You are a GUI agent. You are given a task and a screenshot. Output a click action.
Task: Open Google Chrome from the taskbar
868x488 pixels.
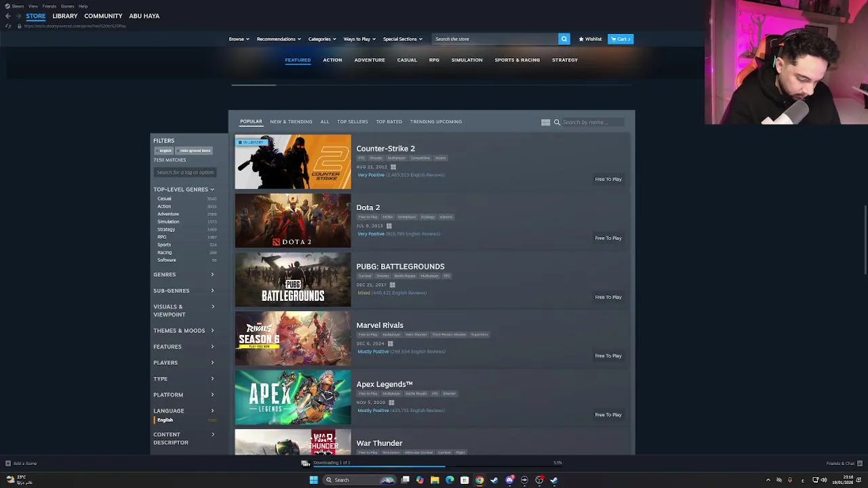tap(479, 480)
